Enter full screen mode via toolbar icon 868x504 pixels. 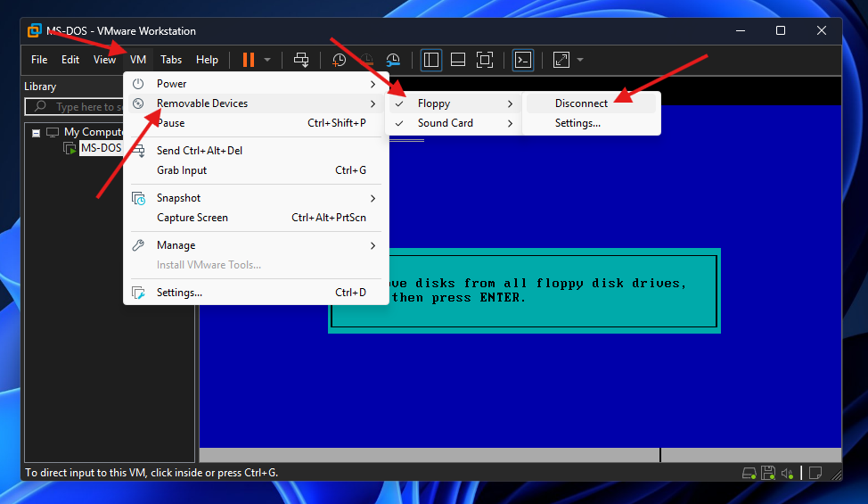click(x=484, y=60)
